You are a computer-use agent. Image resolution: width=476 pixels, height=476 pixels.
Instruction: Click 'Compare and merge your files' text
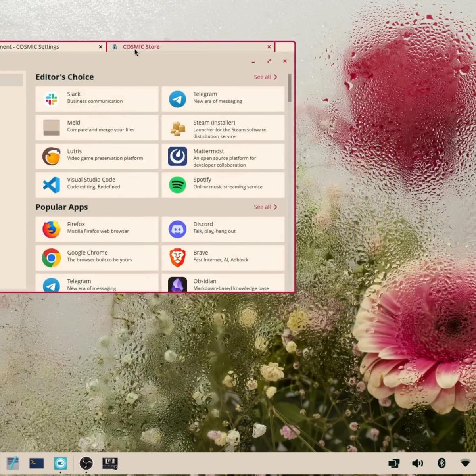pyautogui.click(x=101, y=130)
